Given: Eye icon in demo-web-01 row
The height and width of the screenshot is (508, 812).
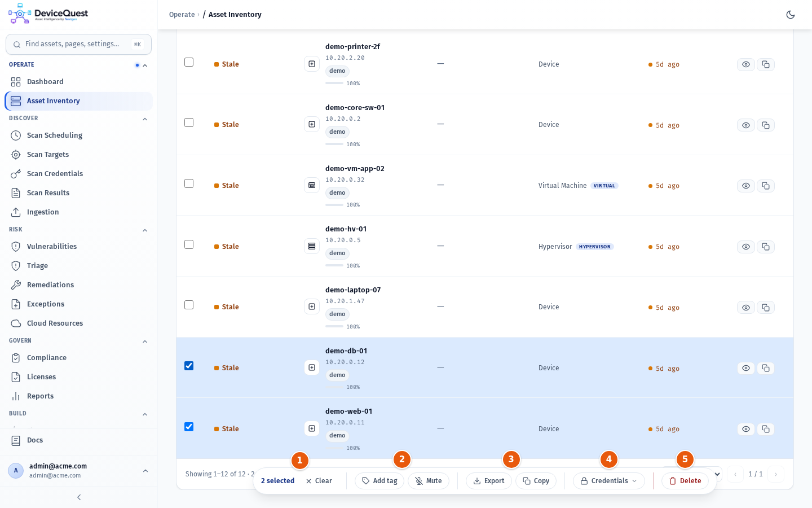Looking at the screenshot, I should pos(746,429).
